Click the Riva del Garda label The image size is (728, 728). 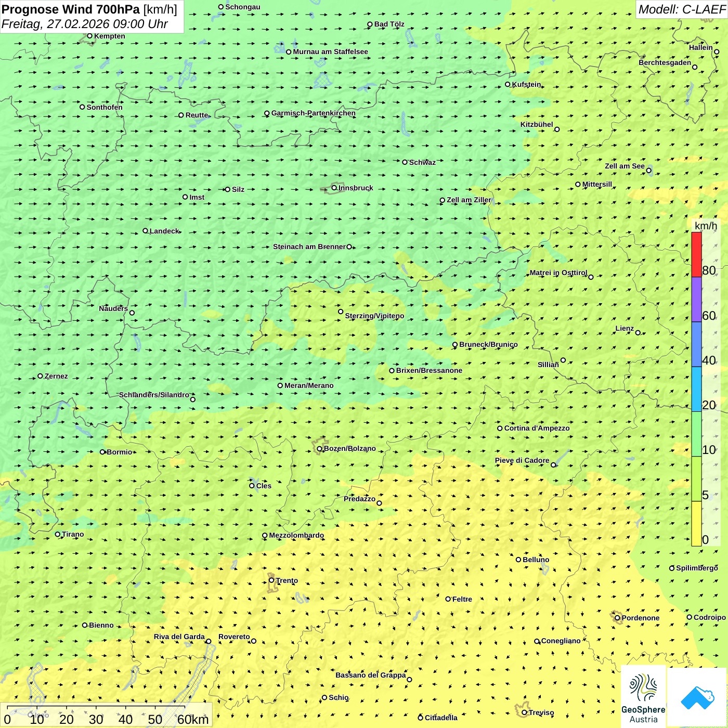pos(179,636)
